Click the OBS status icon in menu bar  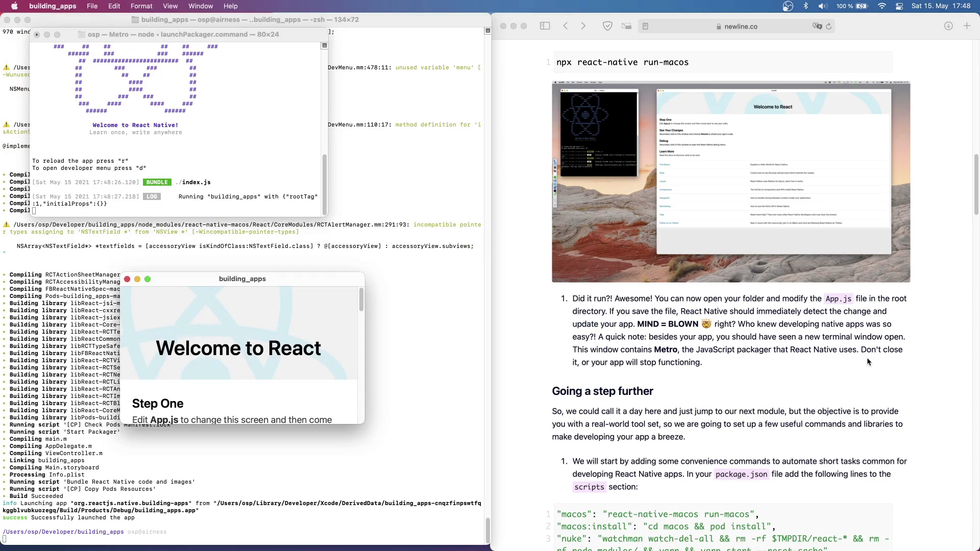tap(788, 6)
